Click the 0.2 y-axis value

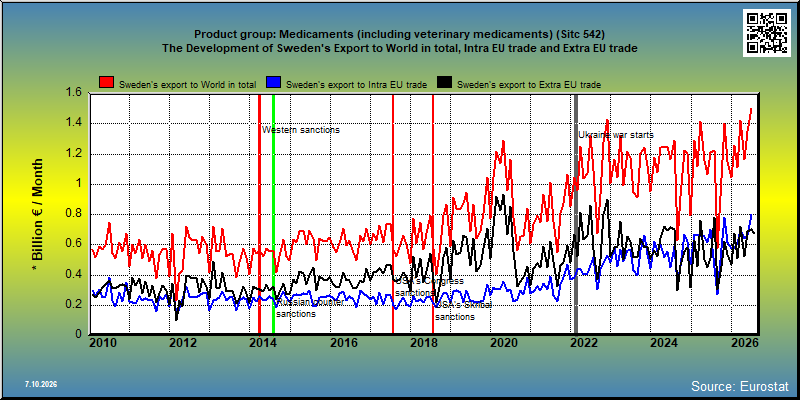(74, 305)
